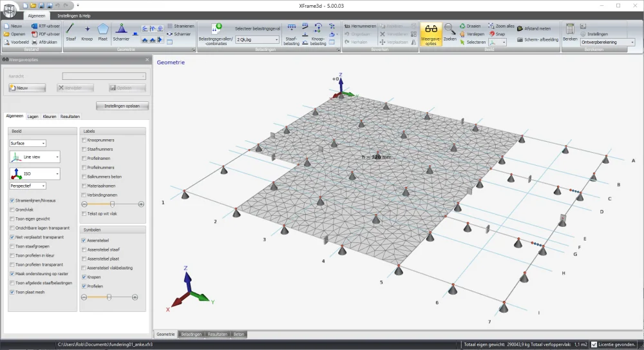Uncheck the Knopen checkbox

pos(84,277)
